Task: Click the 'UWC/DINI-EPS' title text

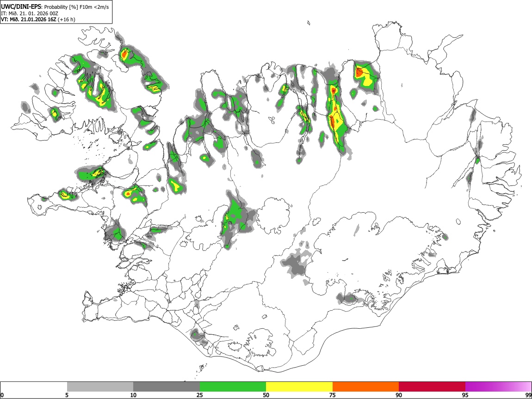Action: tap(21, 7)
